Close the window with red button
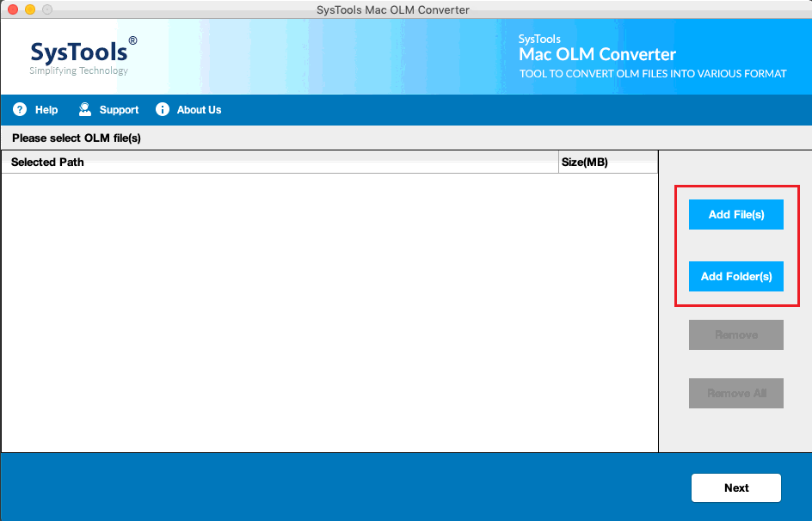This screenshot has width=812, height=521. coord(13,9)
